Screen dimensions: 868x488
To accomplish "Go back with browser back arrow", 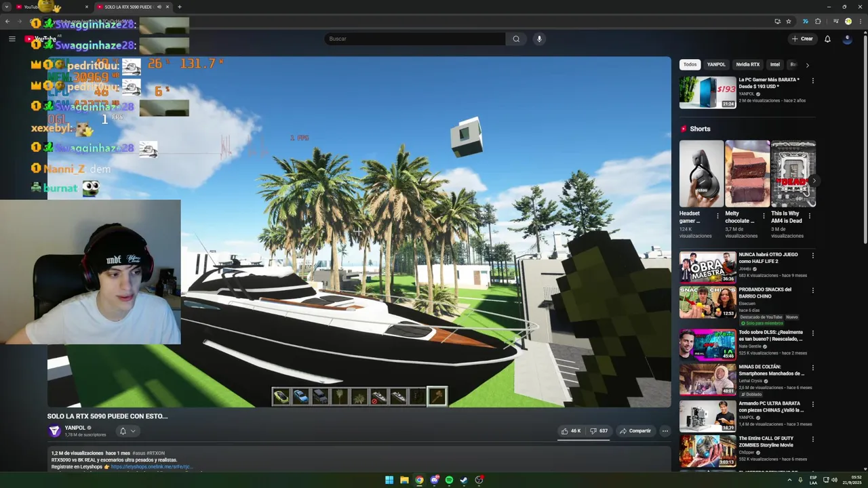I will pos(7,21).
